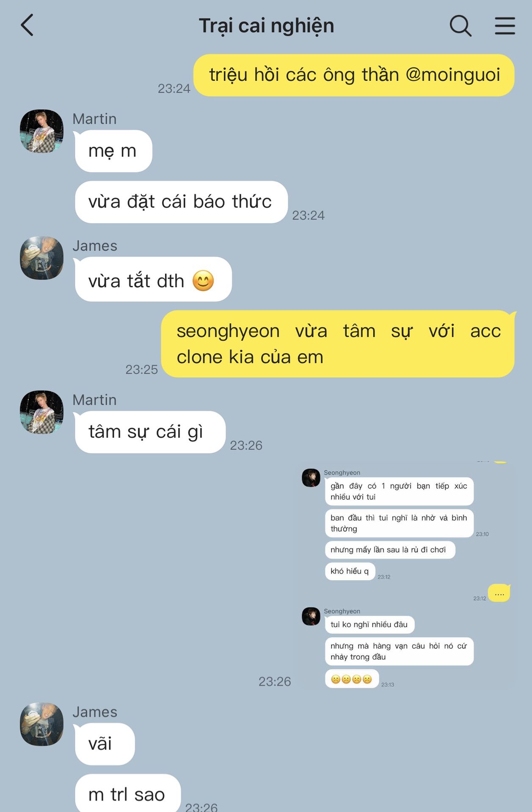Select the 'tâm sự cái gì' bubble
532x812 pixels.
150,432
